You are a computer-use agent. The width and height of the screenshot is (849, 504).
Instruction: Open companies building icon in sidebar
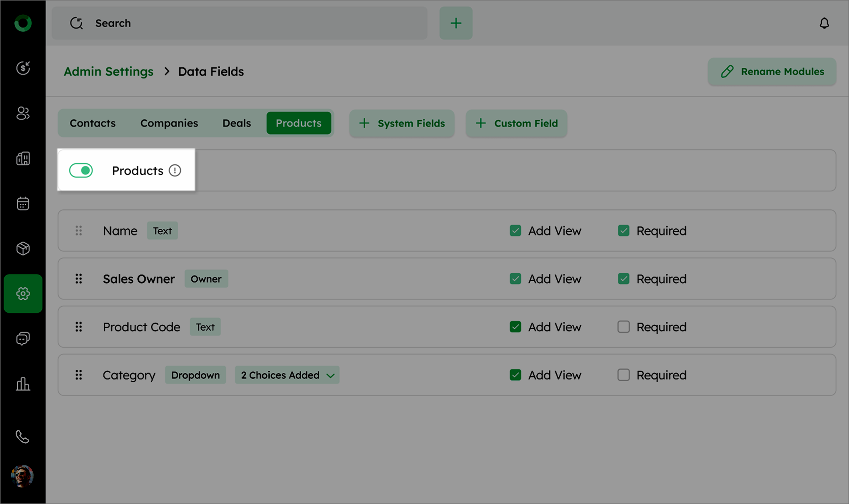23,158
